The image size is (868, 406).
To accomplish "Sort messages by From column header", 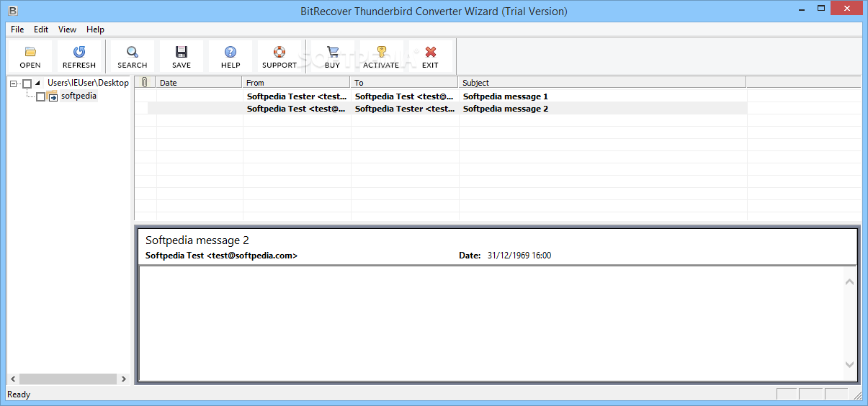I will coord(296,82).
